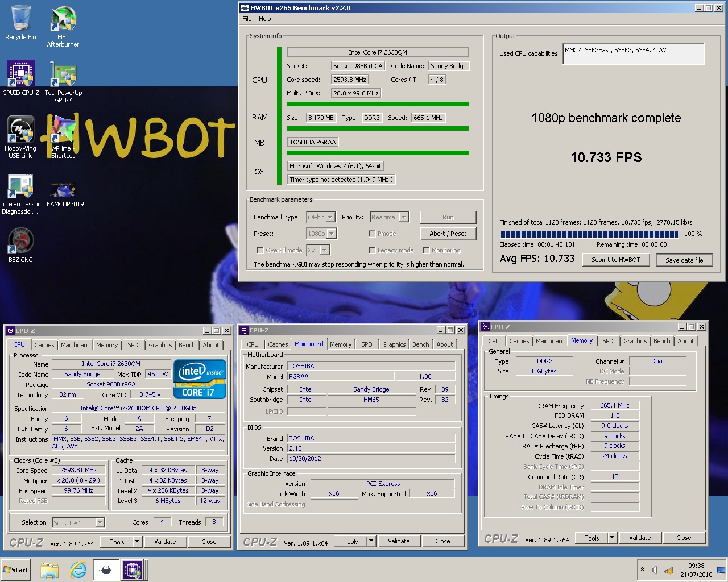Image resolution: width=728 pixels, height=582 pixels.
Task: Click Validate in right CPU-Z Memory window
Action: point(640,538)
